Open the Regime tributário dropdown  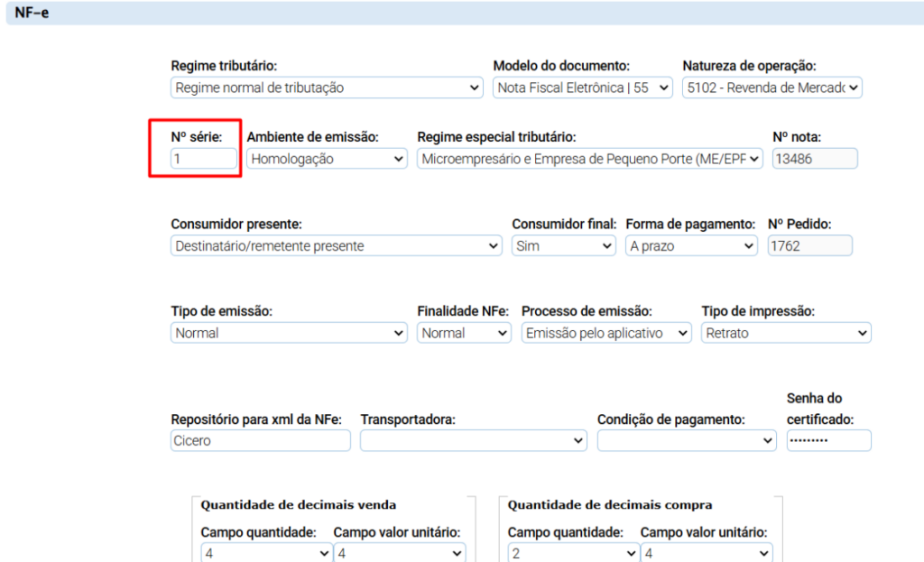click(x=327, y=88)
